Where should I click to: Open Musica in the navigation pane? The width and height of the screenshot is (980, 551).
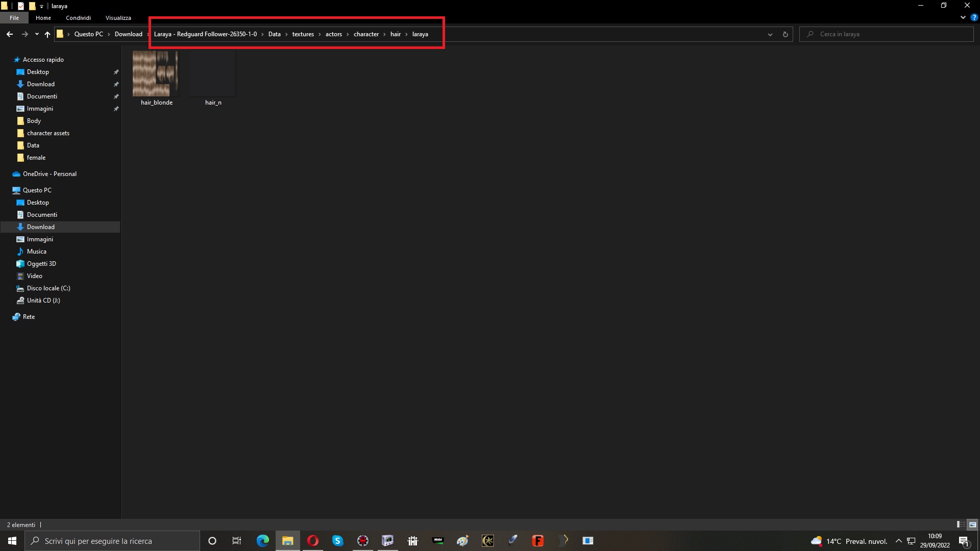pos(36,252)
